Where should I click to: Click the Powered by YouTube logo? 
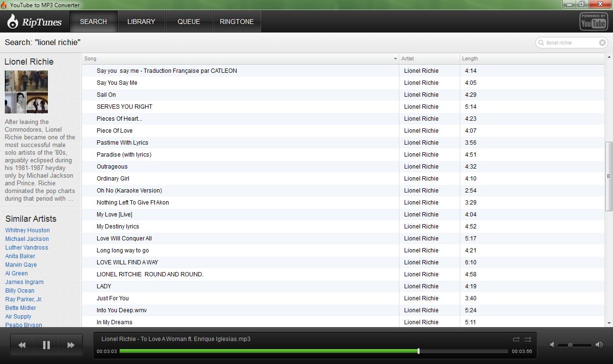coord(593,22)
